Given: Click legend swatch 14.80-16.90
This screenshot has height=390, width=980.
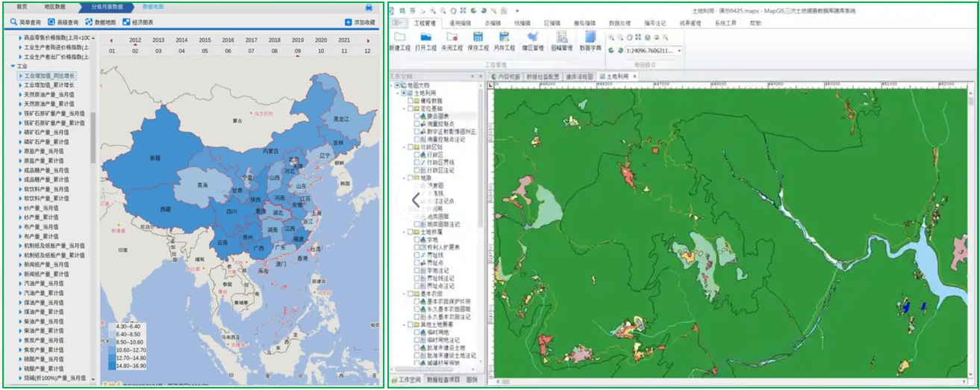Looking at the screenshot, I should click(x=111, y=365).
